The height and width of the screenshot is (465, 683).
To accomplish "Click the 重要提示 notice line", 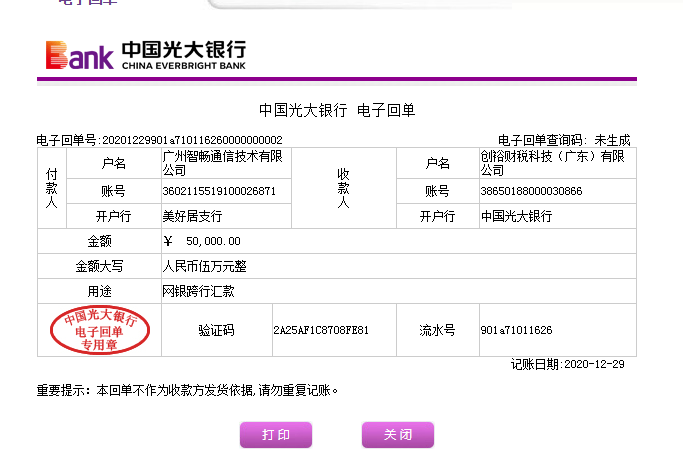I will click(x=187, y=390).
